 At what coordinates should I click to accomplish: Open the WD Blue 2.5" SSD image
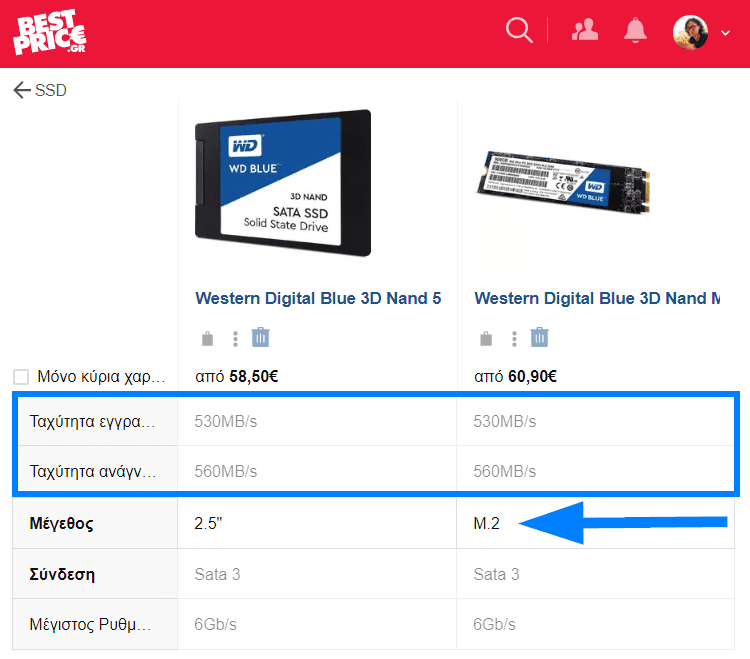(283, 183)
